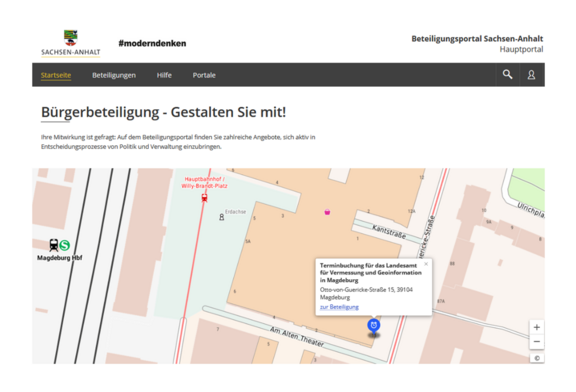Click the pink shopping icon on map
Viewport: 576px width, 392px height.
[x=327, y=212]
